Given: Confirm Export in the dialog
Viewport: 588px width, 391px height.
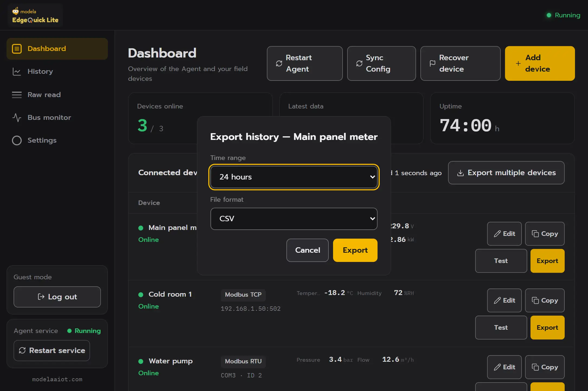Looking at the screenshot, I should pos(355,250).
